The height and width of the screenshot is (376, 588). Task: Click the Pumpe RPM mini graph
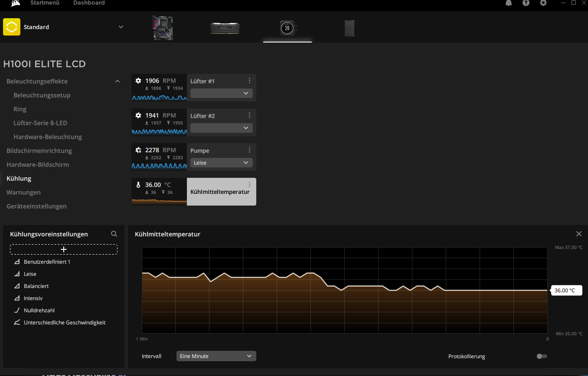tap(159, 166)
